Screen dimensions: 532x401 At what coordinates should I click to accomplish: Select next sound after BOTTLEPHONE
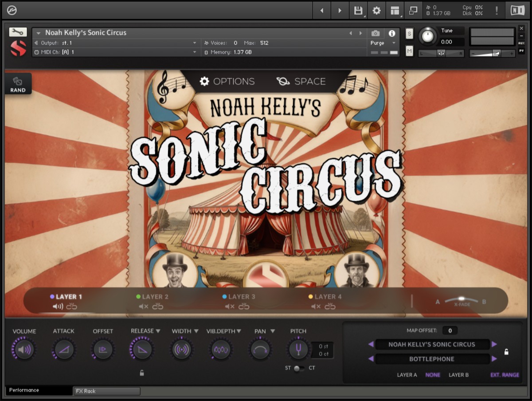point(494,359)
